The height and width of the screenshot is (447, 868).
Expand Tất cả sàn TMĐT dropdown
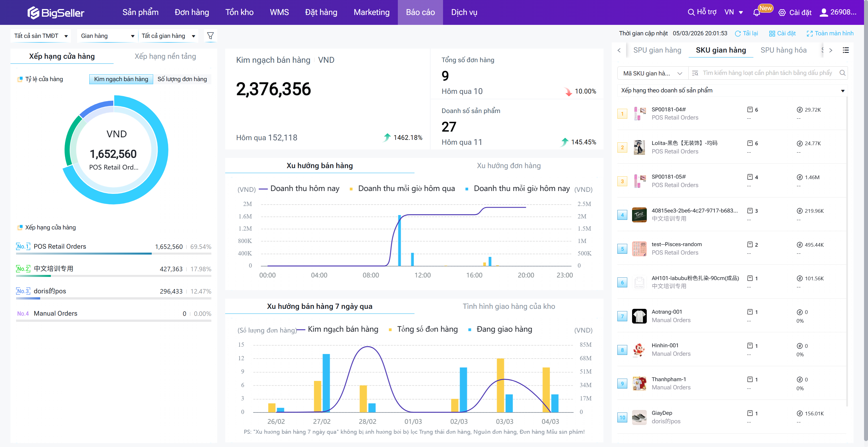pos(40,36)
